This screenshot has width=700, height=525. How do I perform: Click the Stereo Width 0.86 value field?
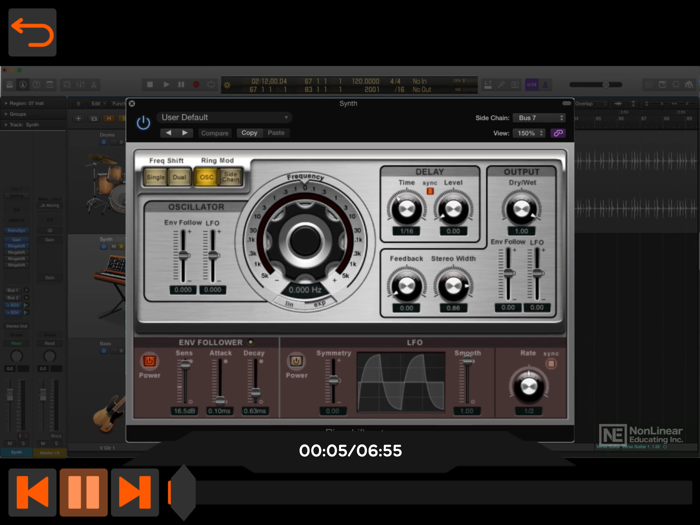[x=453, y=308]
